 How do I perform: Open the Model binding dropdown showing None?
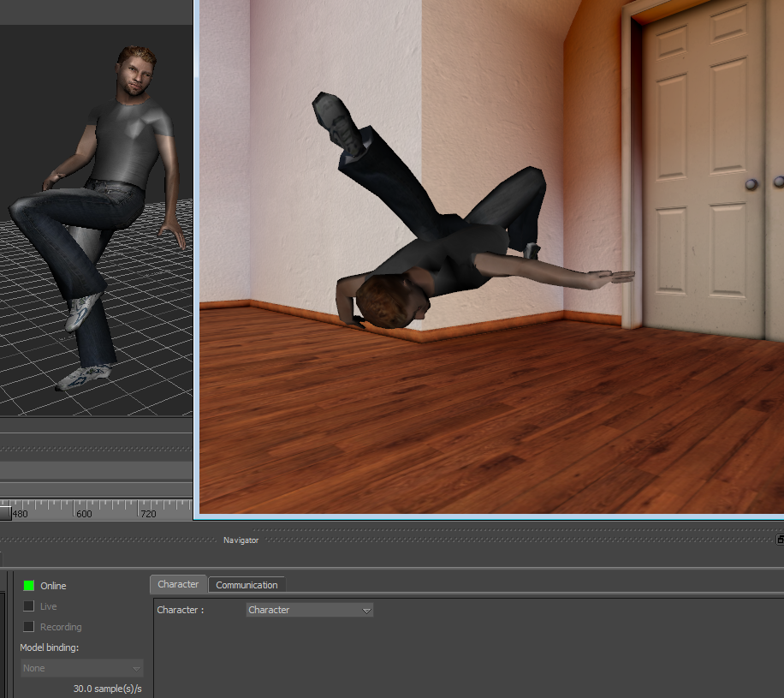82,668
